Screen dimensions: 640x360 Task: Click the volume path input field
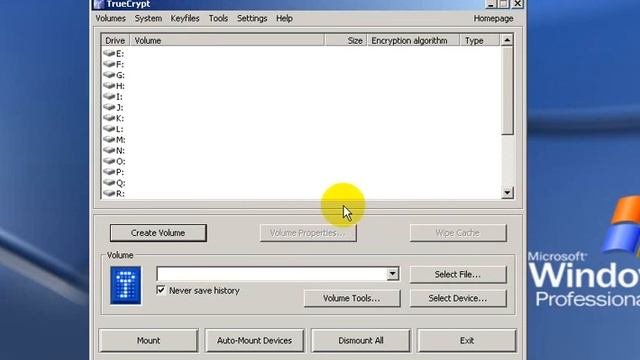tap(271, 274)
